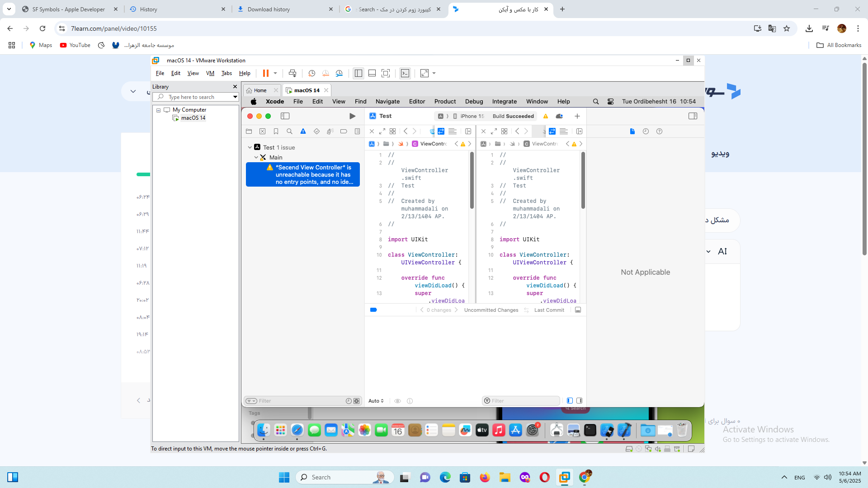
Task: Show the History inspector tab
Action: [646, 131]
